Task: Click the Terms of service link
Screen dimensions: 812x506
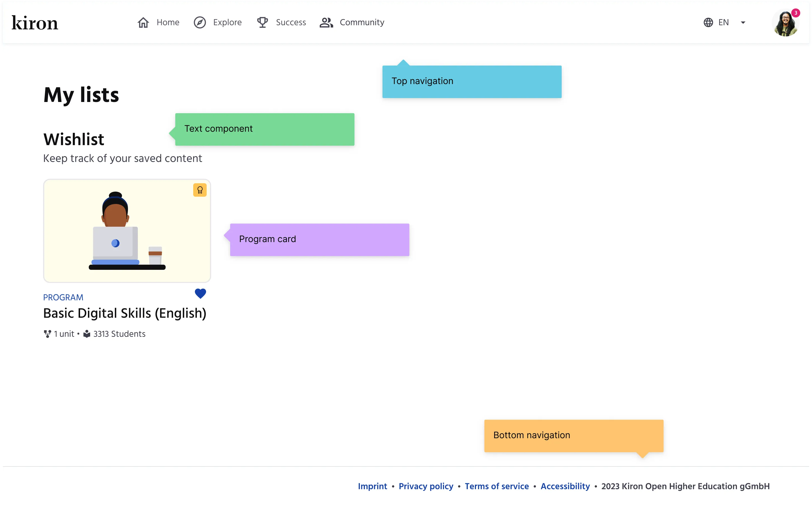Action: (497, 486)
